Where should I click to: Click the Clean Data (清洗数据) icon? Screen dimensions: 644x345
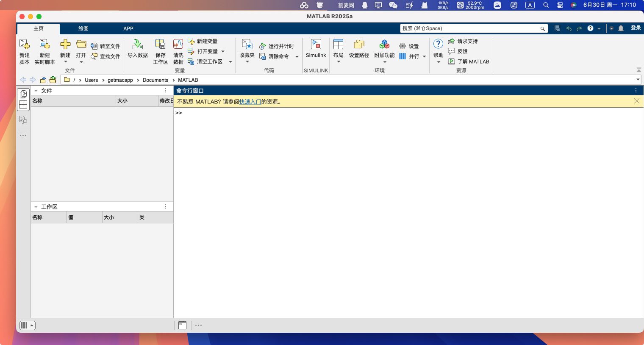(x=178, y=45)
